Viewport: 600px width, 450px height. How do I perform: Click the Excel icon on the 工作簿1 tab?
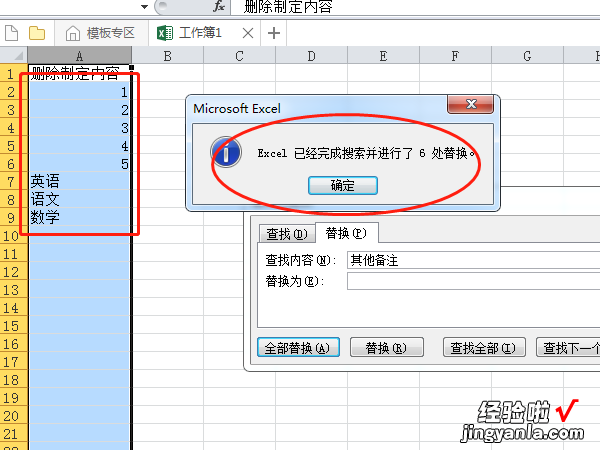[x=165, y=33]
